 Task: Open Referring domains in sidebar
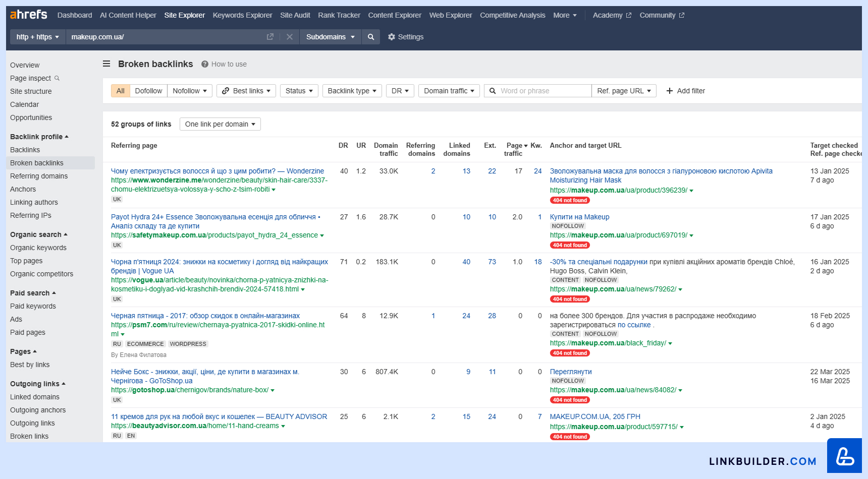point(39,176)
